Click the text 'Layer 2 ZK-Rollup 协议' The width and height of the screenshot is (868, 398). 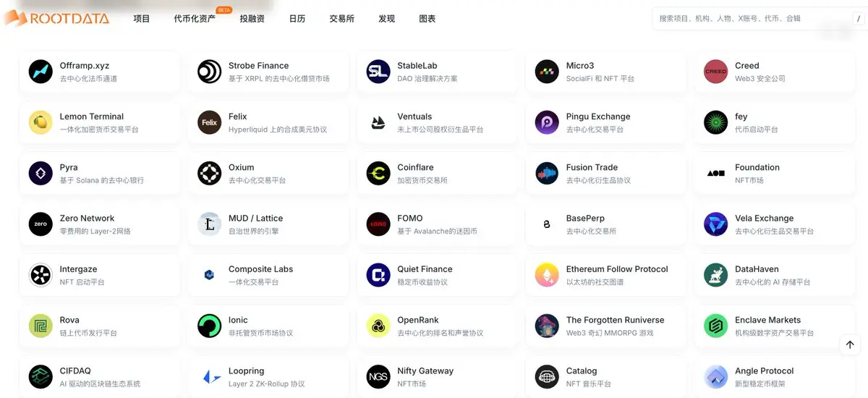267,384
